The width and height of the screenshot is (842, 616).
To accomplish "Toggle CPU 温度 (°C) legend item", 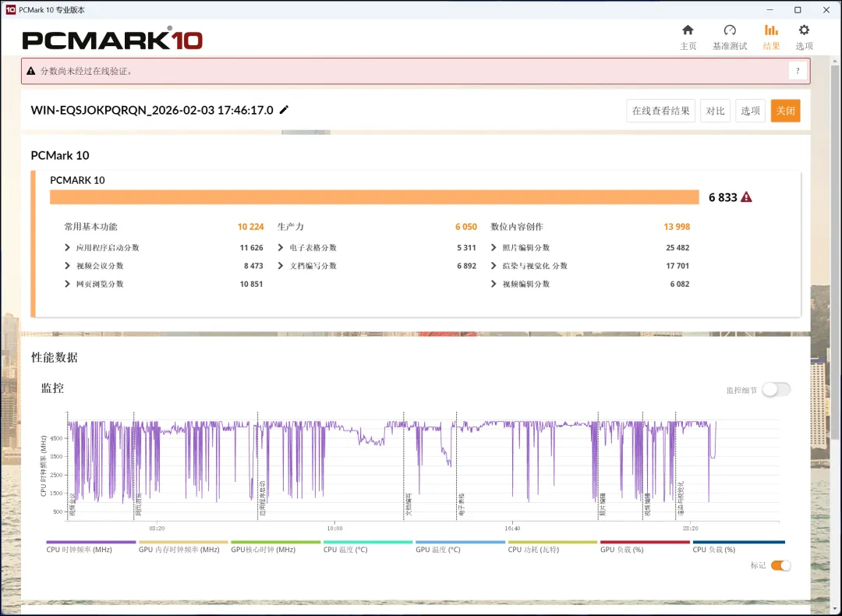I will [x=368, y=547].
